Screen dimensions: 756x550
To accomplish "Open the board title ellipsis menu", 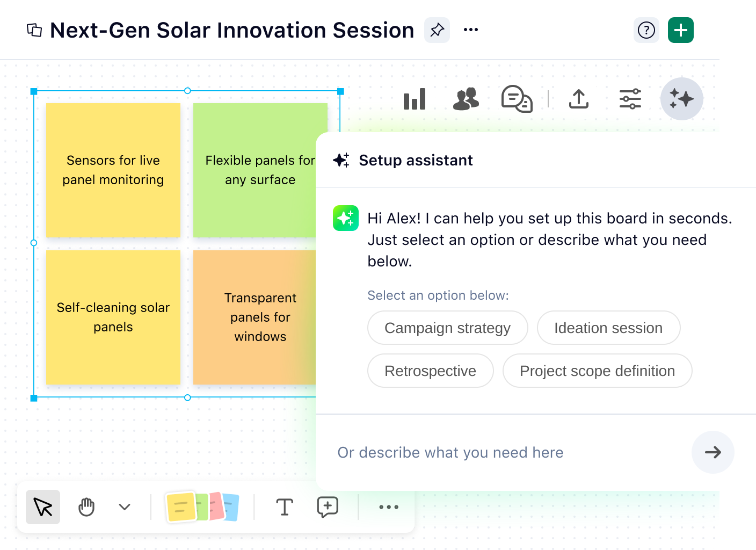I will click(x=471, y=30).
